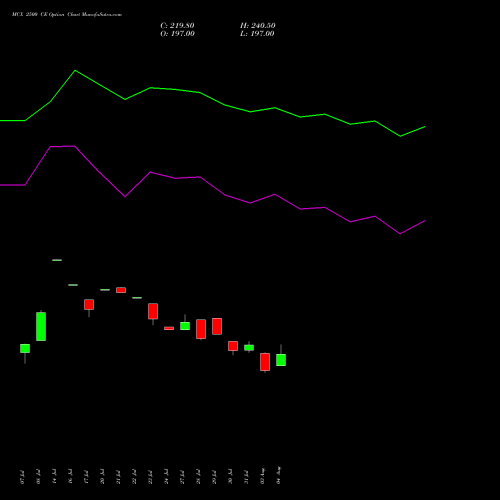The height and width of the screenshot is (500, 500).
Task: Click the green candlestick above 27 Jul
Action: (x=185, y=326)
